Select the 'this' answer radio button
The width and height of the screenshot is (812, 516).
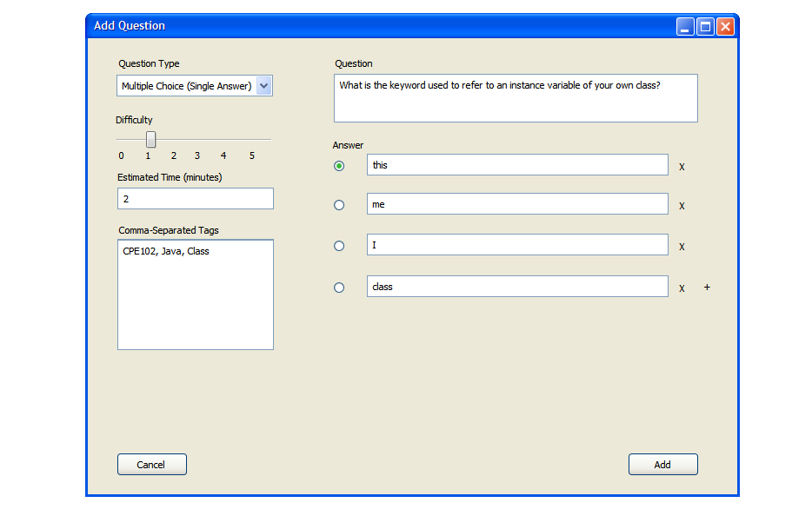339,165
